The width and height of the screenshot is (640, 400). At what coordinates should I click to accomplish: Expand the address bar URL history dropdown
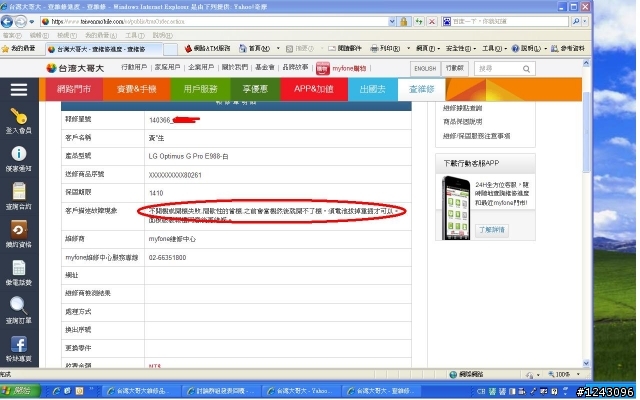(392, 21)
